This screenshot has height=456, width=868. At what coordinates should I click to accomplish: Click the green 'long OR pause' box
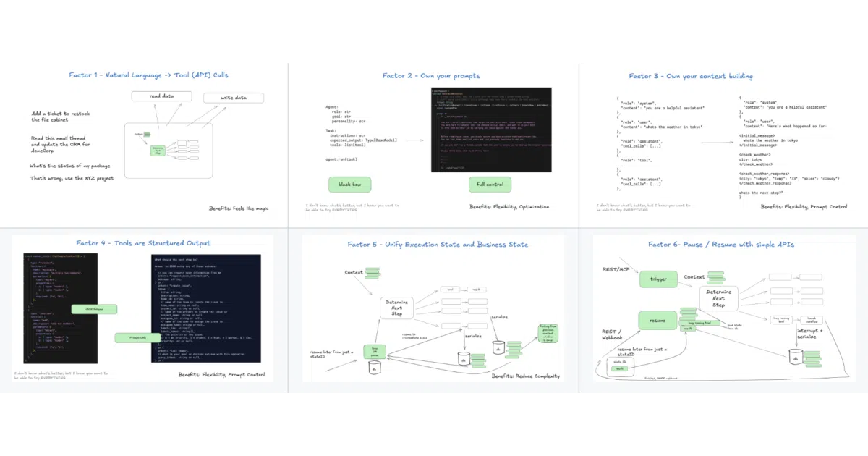[375, 351]
